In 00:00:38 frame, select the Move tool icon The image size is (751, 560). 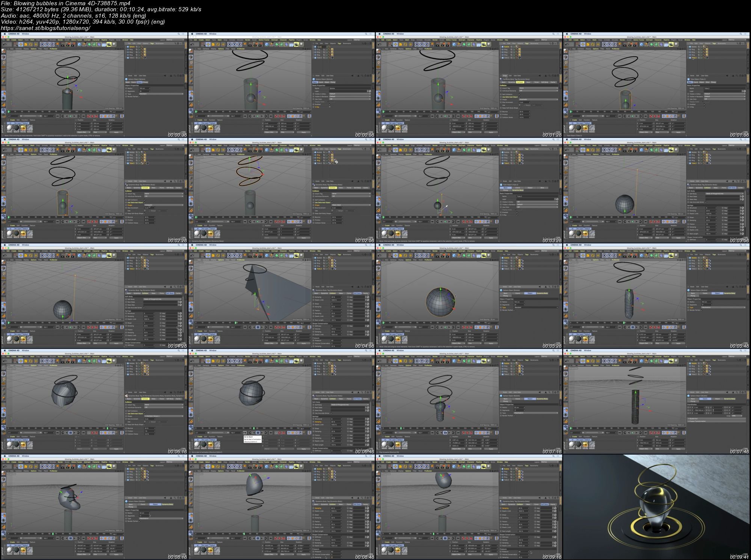[21, 44]
